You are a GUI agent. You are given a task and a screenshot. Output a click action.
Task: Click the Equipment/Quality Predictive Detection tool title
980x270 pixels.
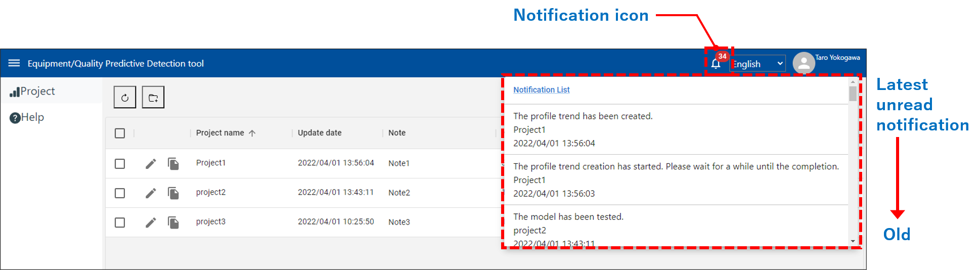click(x=116, y=64)
